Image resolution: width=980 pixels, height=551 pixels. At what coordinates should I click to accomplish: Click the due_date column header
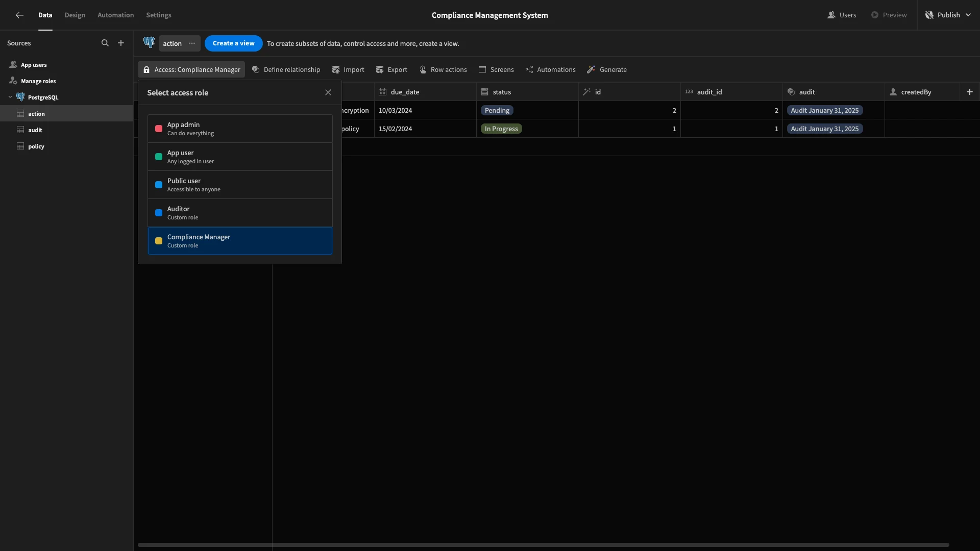tap(425, 92)
